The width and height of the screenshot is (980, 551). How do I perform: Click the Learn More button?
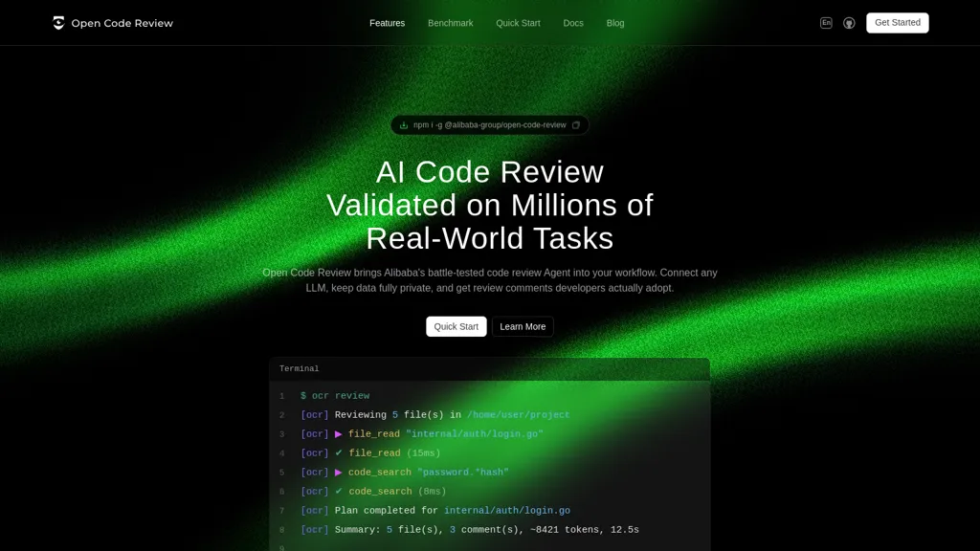click(523, 326)
